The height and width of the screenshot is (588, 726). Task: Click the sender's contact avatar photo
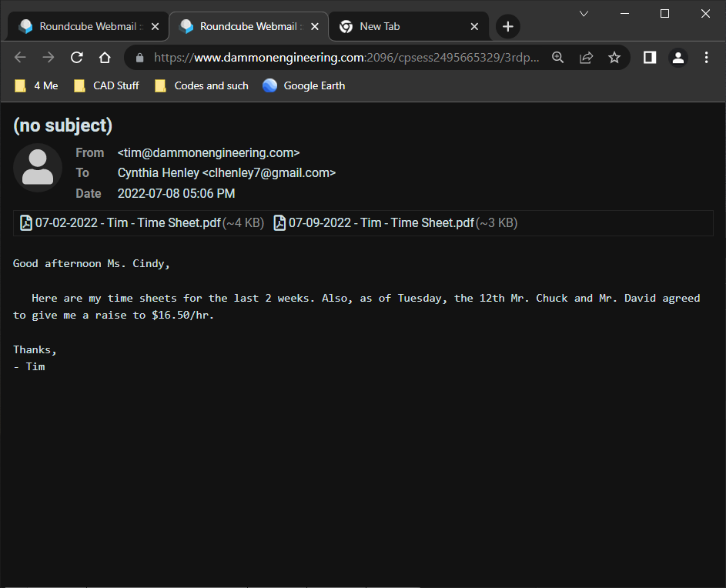38,167
